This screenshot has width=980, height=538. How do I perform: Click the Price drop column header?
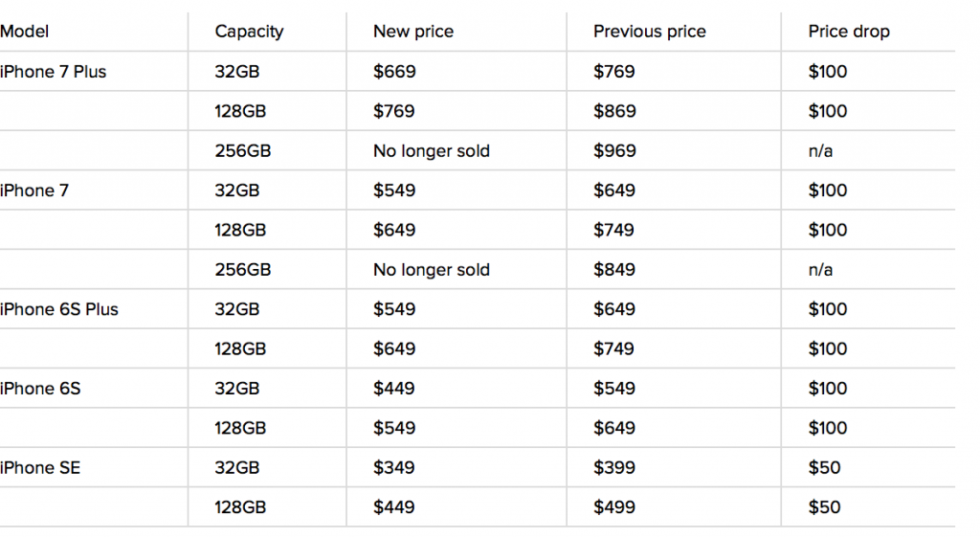tap(848, 32)
